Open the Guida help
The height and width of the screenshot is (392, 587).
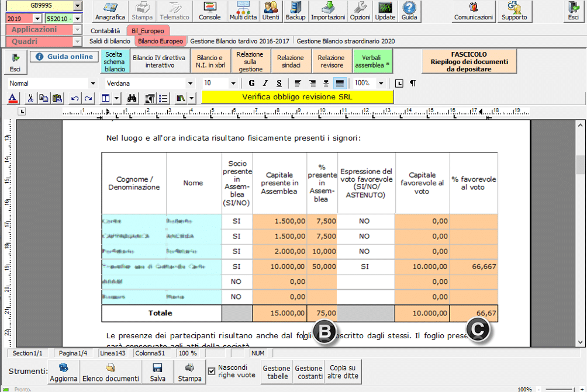pos(409,11)
